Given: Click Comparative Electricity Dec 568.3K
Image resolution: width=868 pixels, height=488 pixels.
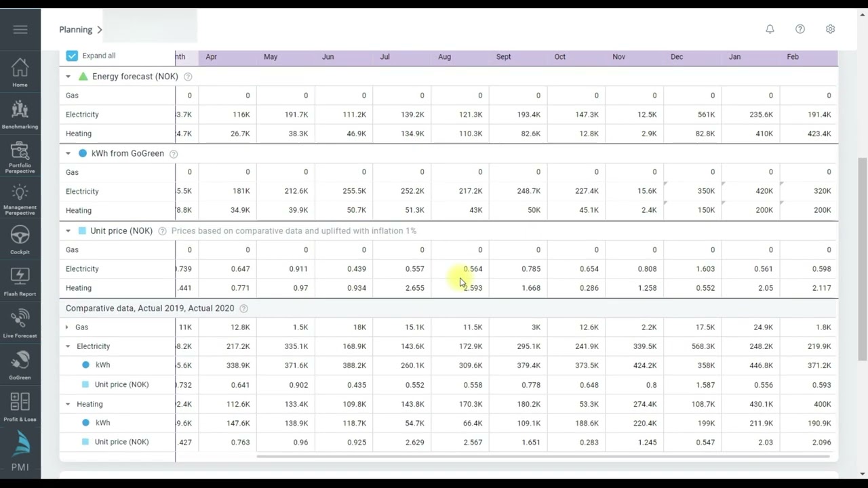Looking at the screenshot, I should coord(703,346).
